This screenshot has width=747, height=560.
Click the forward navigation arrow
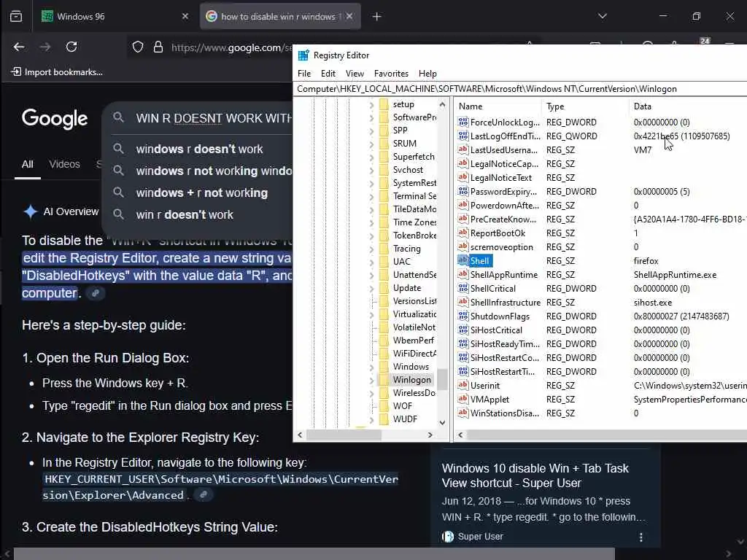[45, 47]
